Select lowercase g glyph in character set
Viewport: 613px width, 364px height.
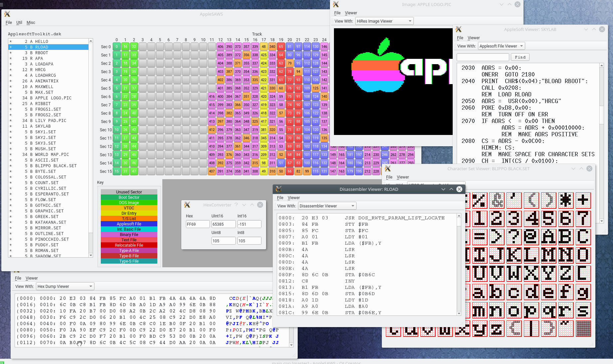583,292
